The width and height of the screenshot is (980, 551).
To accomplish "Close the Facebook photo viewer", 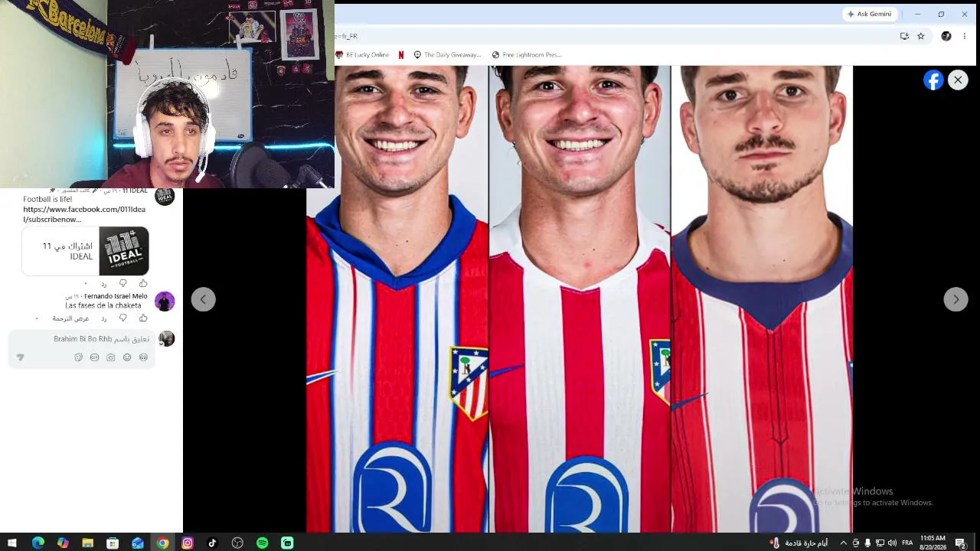I will pos(958,80).
